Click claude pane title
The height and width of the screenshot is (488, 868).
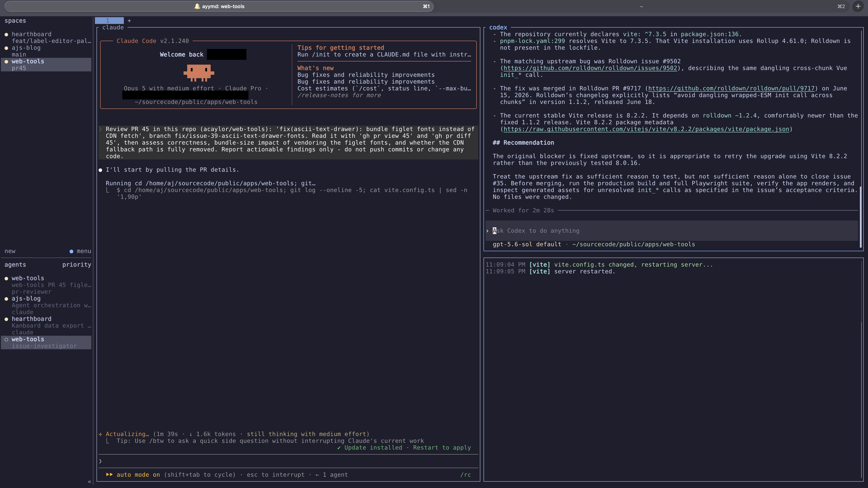(113, 28)
